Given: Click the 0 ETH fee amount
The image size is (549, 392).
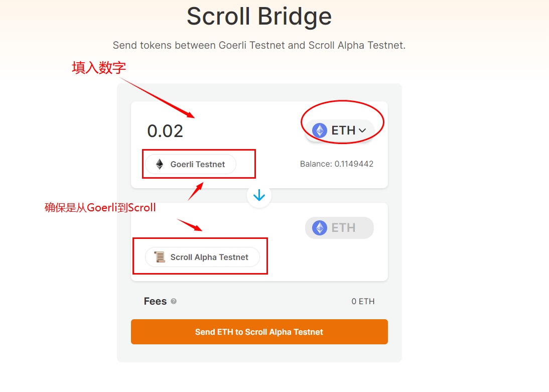Looking at the screenshot, I should point(363,302).
